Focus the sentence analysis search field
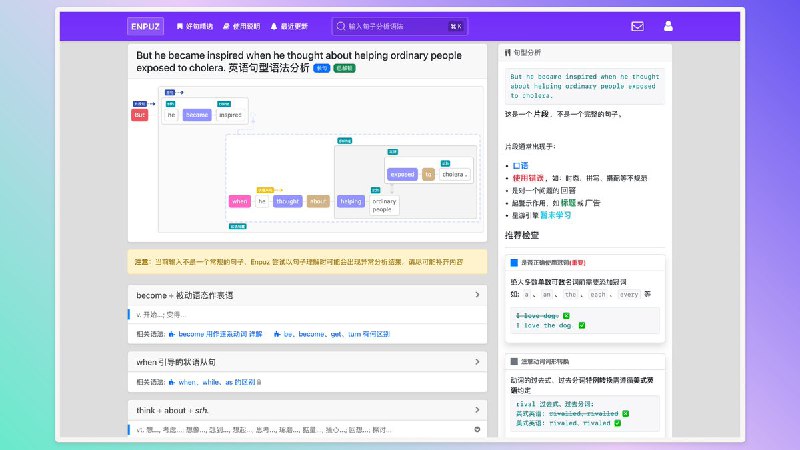Image resolution: width=800 pixels, height=450 pixels. [399, 26]
